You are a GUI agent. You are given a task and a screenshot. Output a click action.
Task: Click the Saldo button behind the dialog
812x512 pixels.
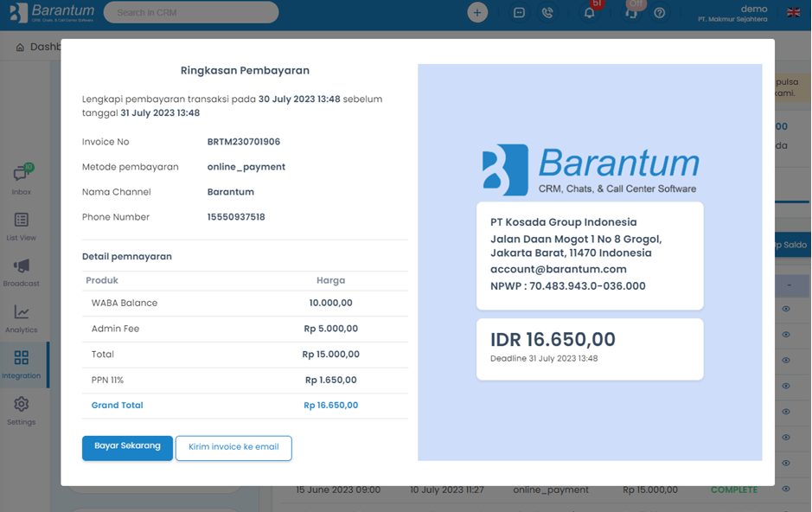(792, 245)
